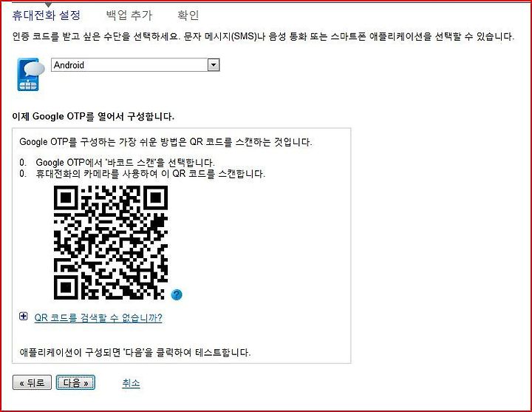Click the '애플리케이션이 구성되면' note text
532x412 pixels.
click(135, 352)
